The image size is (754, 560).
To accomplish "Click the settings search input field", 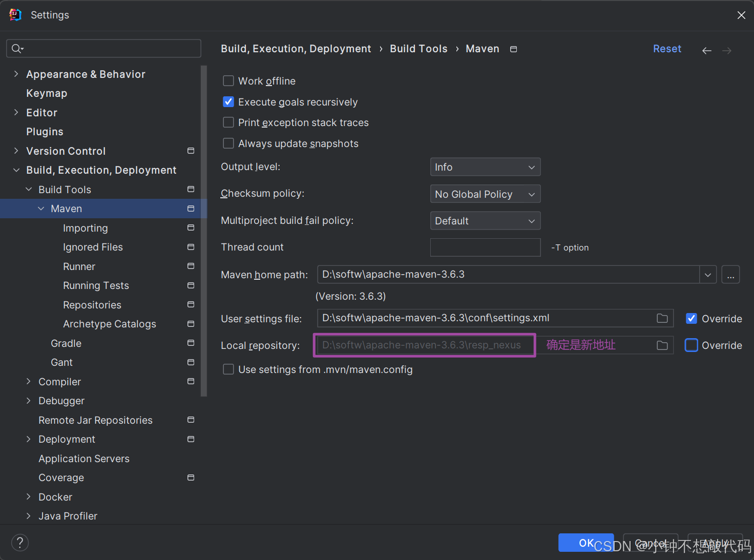I will pyautogui.click(x=103, y=49).
